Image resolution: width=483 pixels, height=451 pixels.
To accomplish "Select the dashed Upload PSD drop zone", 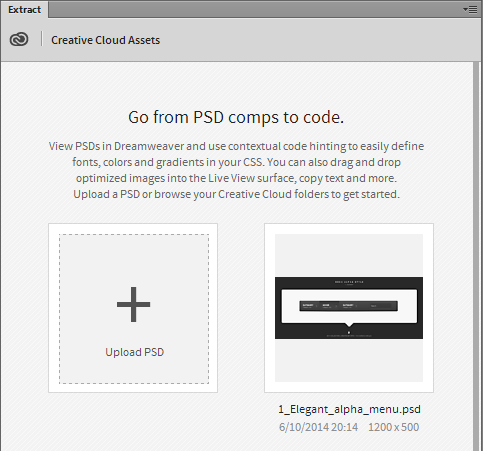I will (134, 309).
